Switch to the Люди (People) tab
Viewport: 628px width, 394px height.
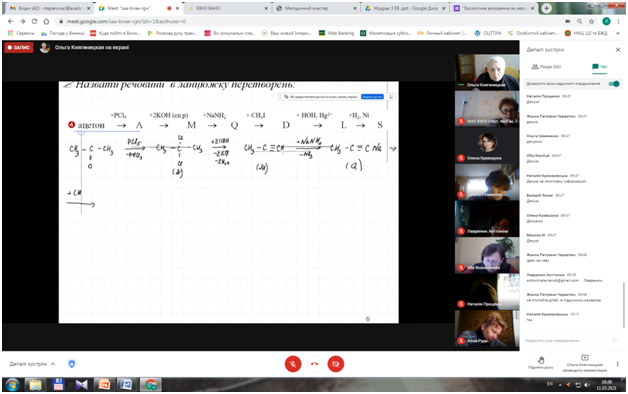click(546, 67)
